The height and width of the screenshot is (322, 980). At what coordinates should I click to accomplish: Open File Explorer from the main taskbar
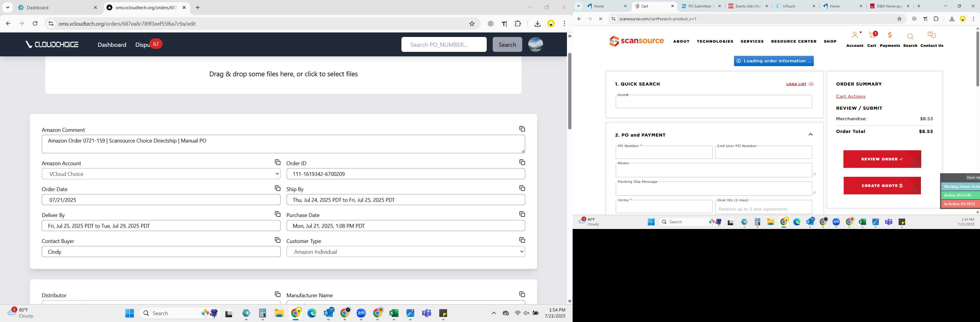279,313
